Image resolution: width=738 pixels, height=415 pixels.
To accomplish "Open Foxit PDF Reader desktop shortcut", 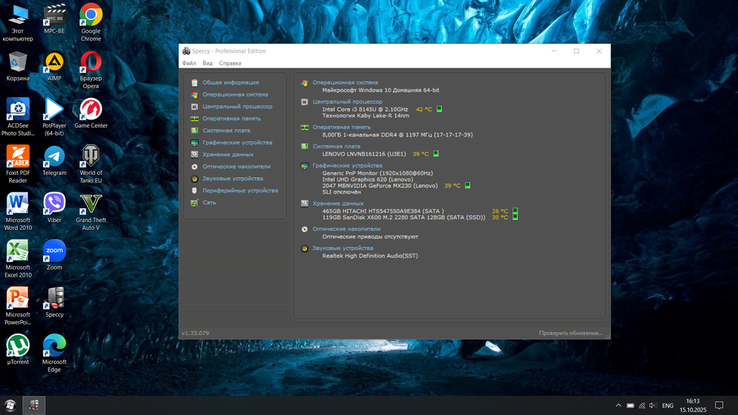I will 18,164.
